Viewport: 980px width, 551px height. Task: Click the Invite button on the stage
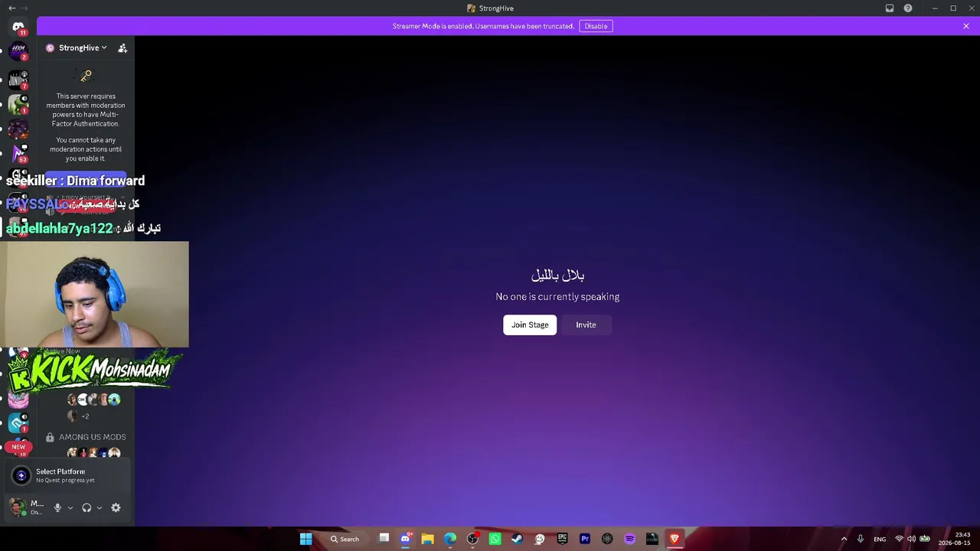[x=586, y=324]
